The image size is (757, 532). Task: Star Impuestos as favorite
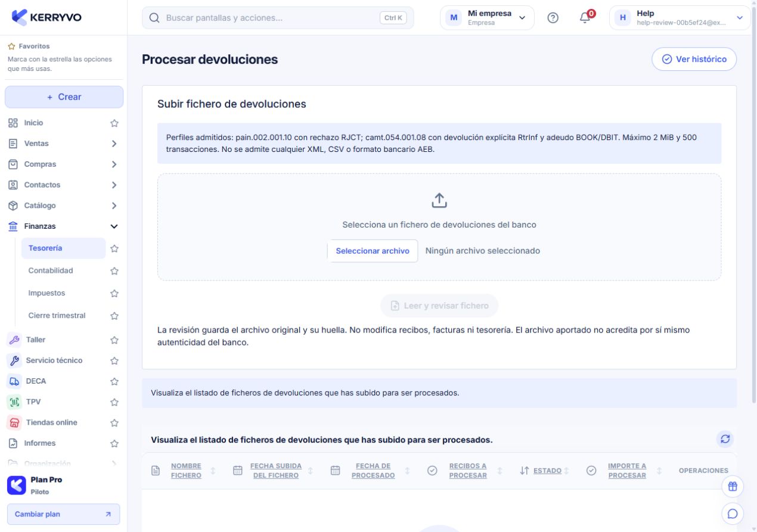tap(114, 293)
